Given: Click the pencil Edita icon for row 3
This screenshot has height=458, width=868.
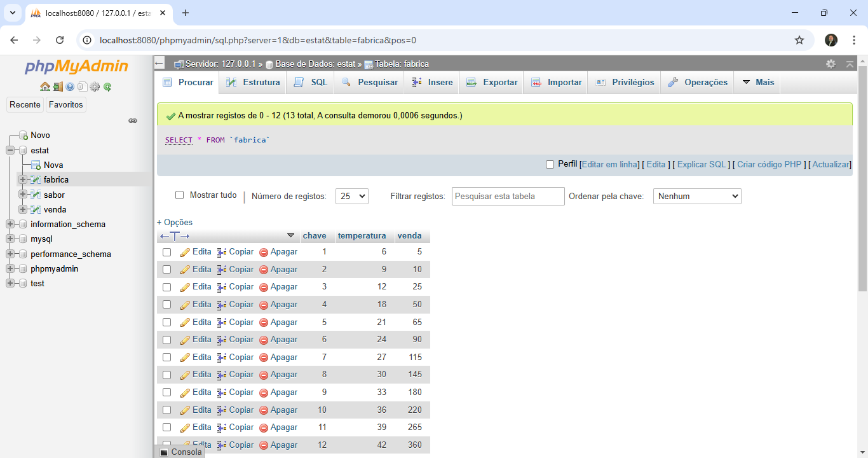Looking at the screenshot, I should [x=185, y=287].
